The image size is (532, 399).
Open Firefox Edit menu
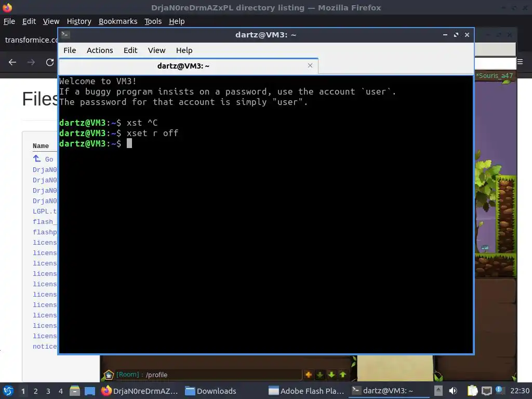point(29,21)
